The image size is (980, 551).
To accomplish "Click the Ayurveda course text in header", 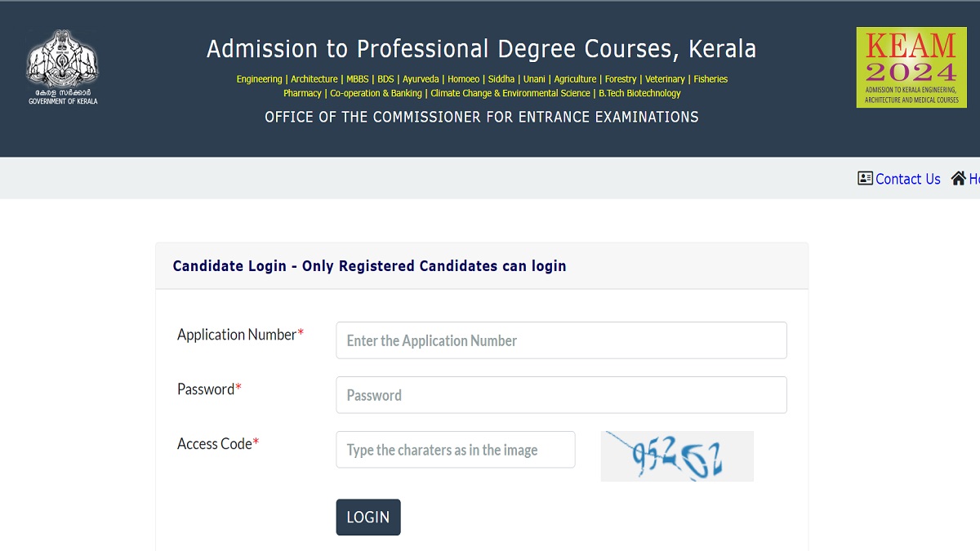I will [x=421, y=79].
